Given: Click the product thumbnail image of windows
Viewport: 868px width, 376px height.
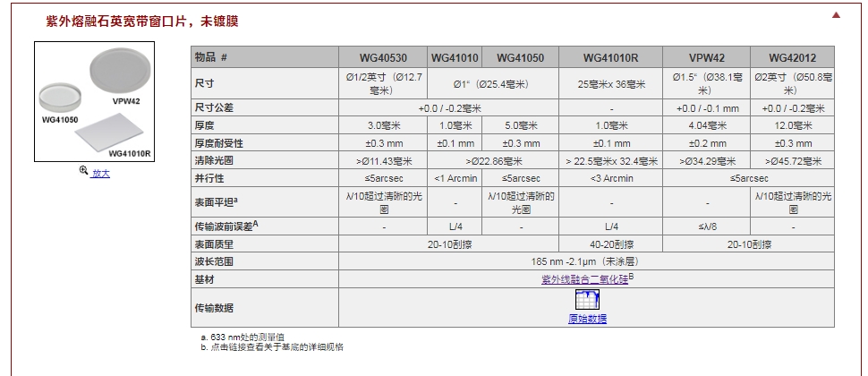Looking at the screenshot, I should tap(95, 101).
